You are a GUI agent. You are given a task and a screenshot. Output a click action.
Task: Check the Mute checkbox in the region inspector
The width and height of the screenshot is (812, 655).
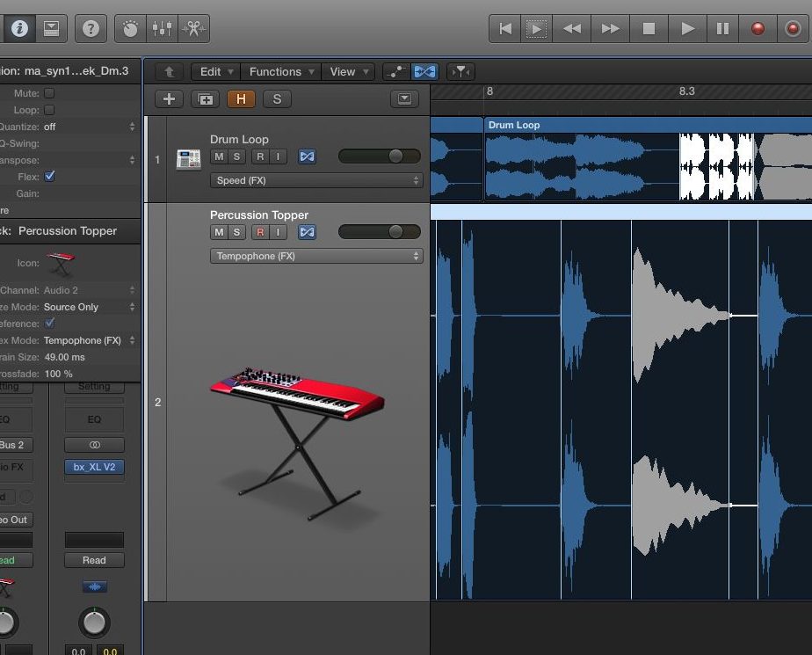(50, 92)
